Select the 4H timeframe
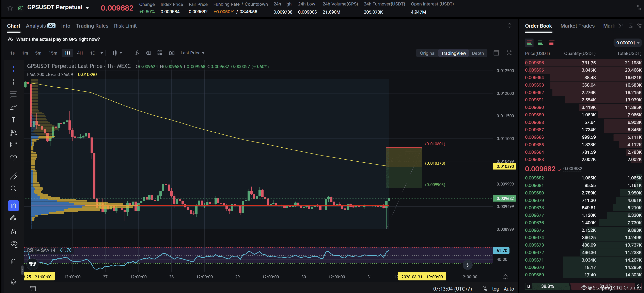The image size is (644, 293). [80, 53]
